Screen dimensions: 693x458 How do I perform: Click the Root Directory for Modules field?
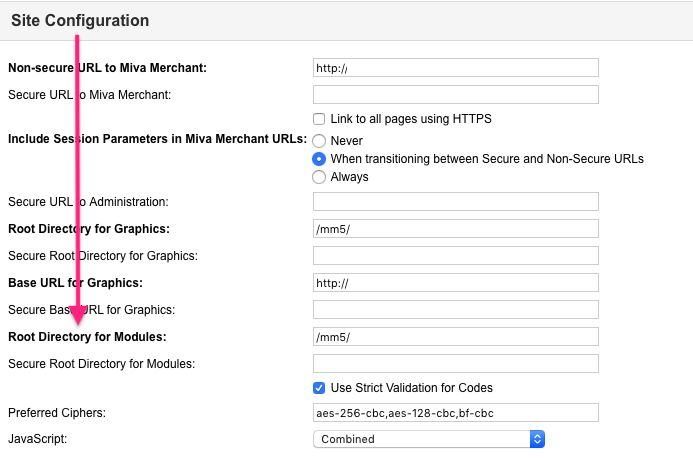(x=456, y=336)
